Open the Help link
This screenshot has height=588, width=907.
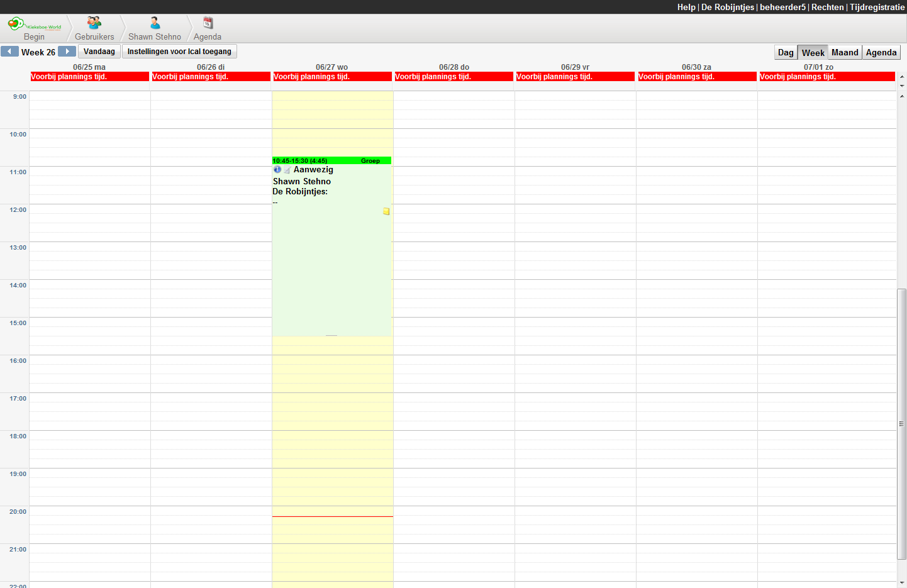pos(686,7)
